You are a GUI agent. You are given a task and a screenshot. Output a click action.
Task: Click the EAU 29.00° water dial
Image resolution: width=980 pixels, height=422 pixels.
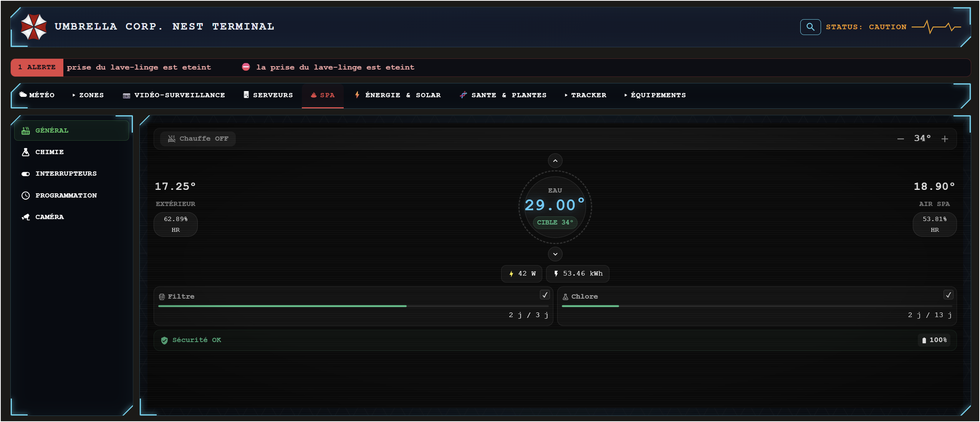point(555,207)
